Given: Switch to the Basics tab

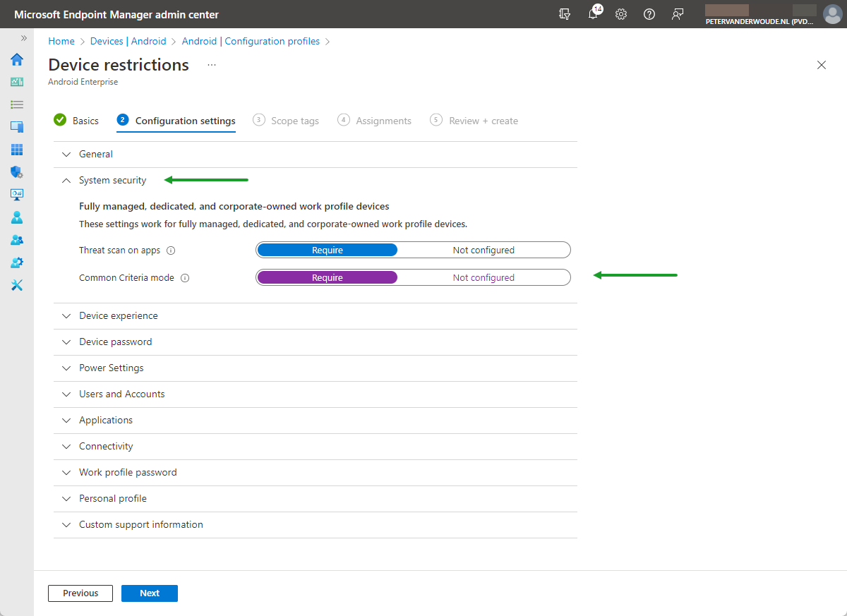Looking at the screenshot, I should click(85, 120).
